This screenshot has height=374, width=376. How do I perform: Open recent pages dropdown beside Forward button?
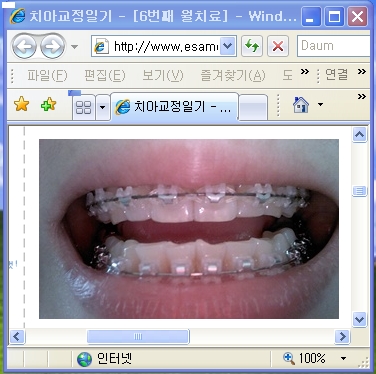75,47
